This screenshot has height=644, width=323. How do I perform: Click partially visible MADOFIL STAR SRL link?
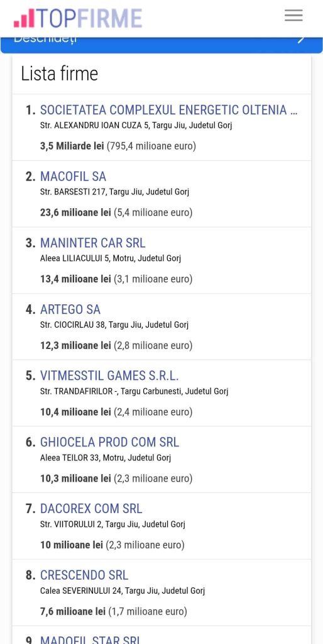(x=90, y=640)
